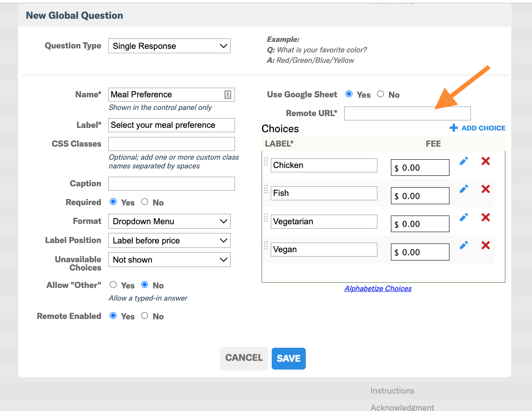Set Use Google Sheet to No
The image size is (532, 411).
tap(380, 94)
